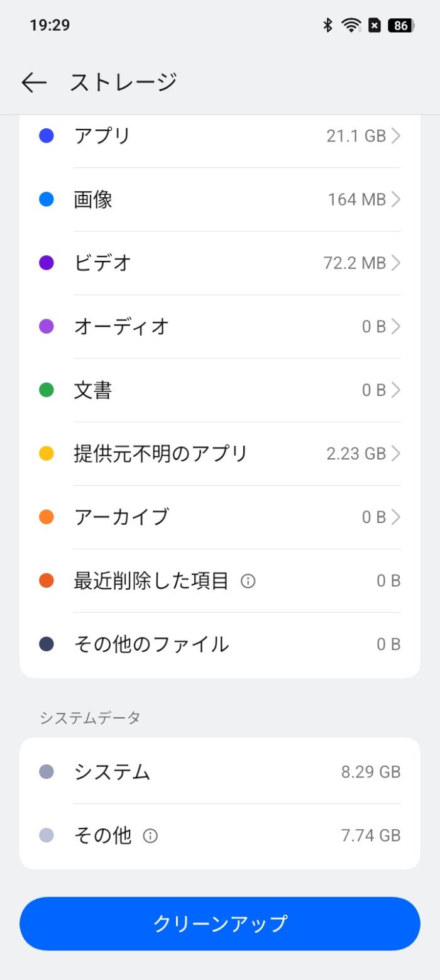440x980 pixels.
Task: Tap the クリーンアップ button
Action: [x=220, y=923]
